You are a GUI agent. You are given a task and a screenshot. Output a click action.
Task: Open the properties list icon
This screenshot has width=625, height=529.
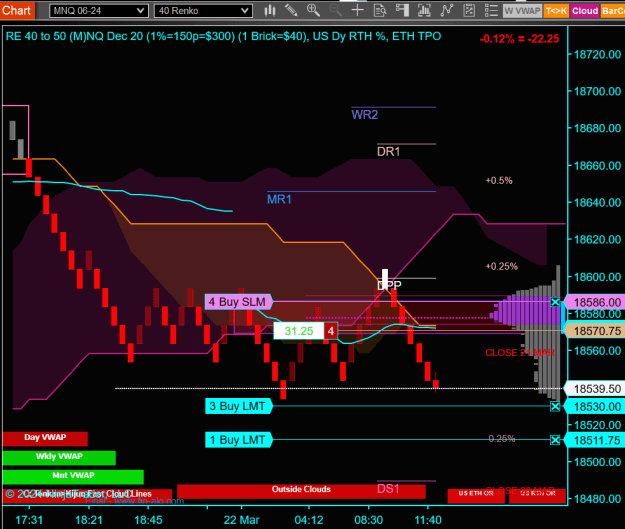491,10
